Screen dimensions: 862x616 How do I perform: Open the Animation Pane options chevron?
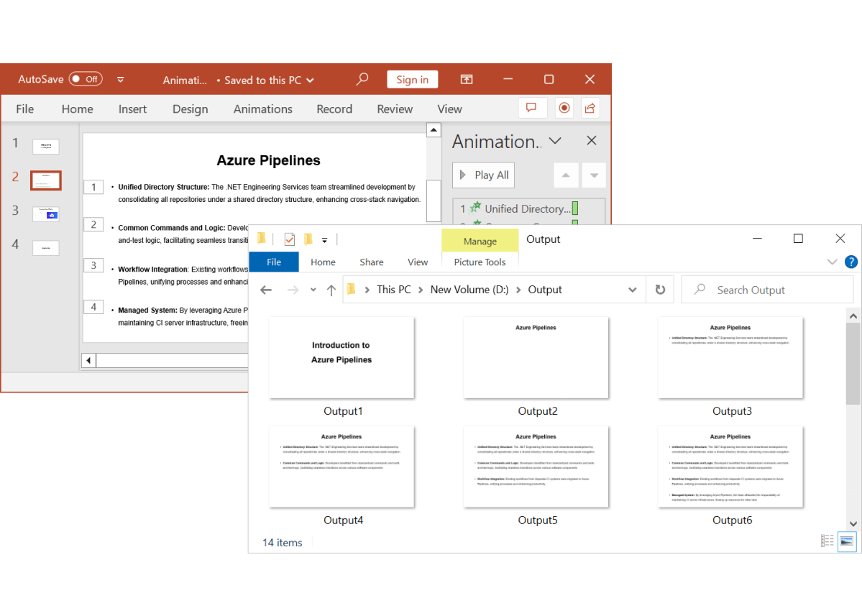(555, 141)
